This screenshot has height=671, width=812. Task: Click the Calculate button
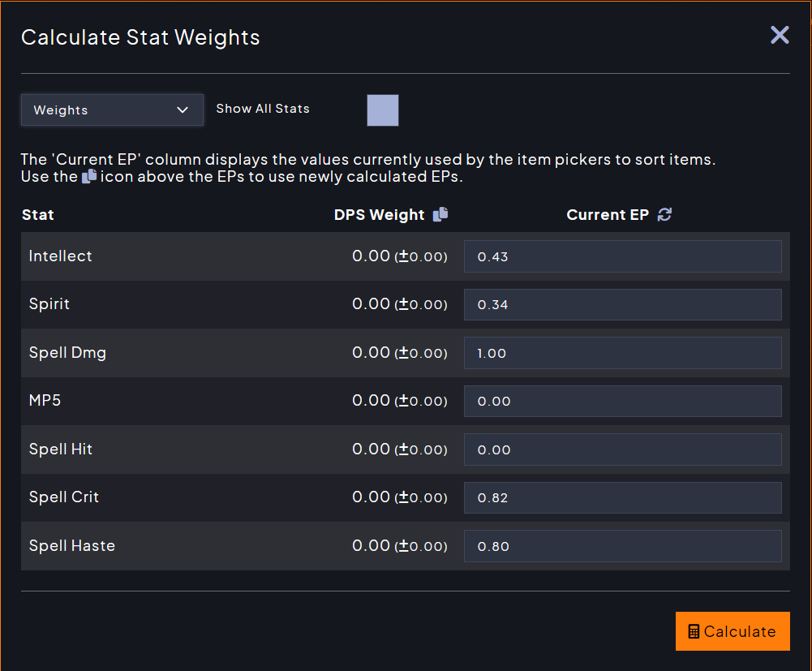(x=733, y=631)
